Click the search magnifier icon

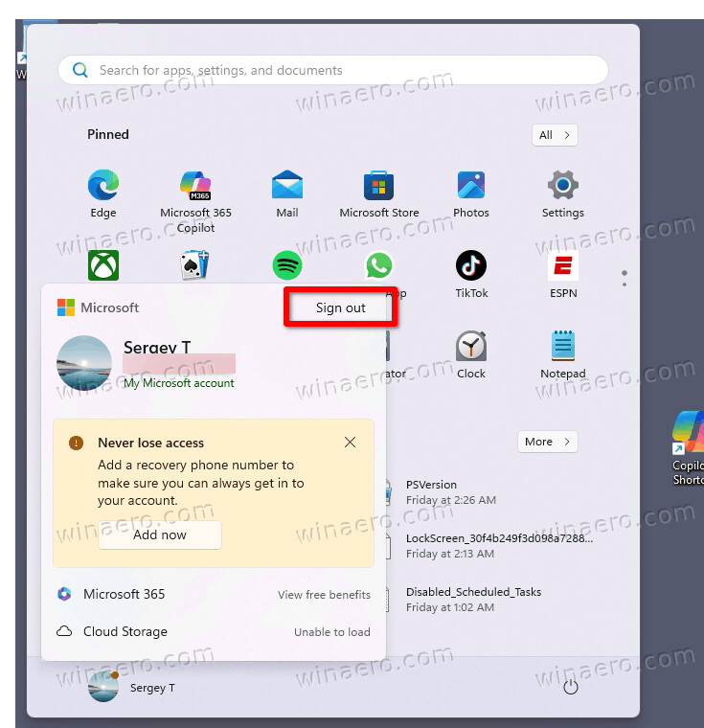tap(79, 70)
